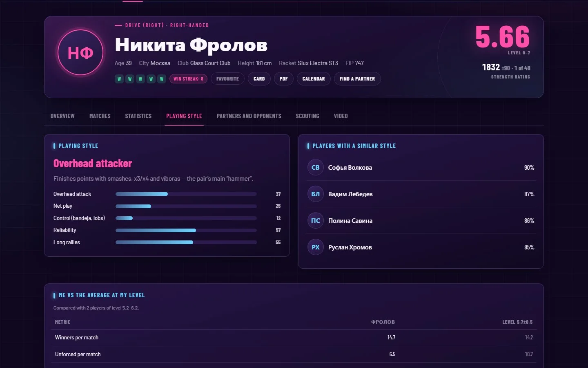Click the Metric column header
This screenshot has width=588, height=368.
click(62, 322)
